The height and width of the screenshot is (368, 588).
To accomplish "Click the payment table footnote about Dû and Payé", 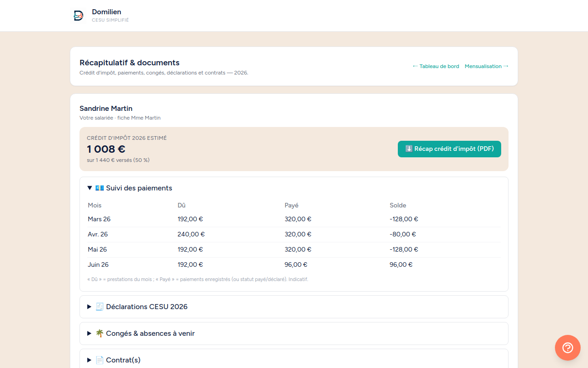I will [198, 279].
